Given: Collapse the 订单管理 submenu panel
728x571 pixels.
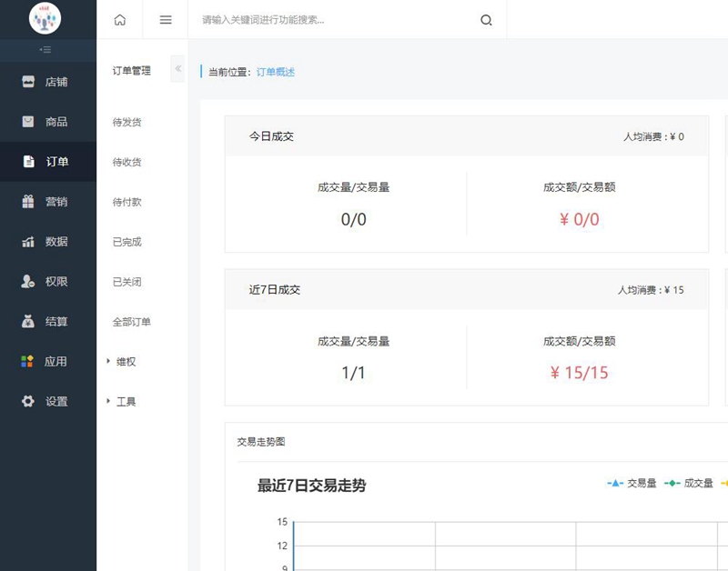Looking at the screenshot, I should [178, 70].
